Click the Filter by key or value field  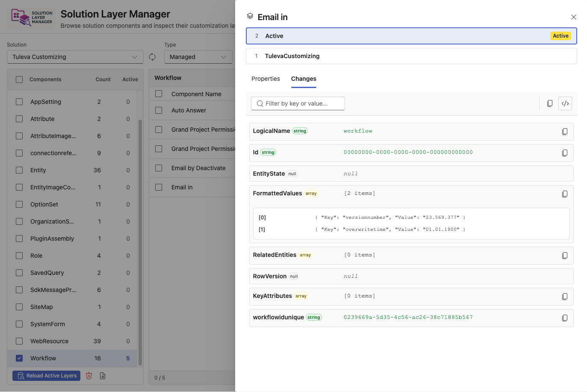(x=298, y=103)
